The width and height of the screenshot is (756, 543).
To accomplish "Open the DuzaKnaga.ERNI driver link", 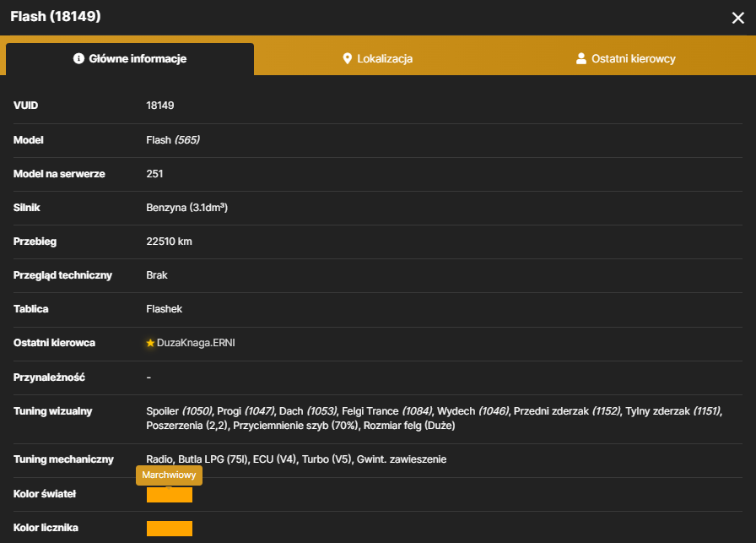I will click(x=196, y=343).
